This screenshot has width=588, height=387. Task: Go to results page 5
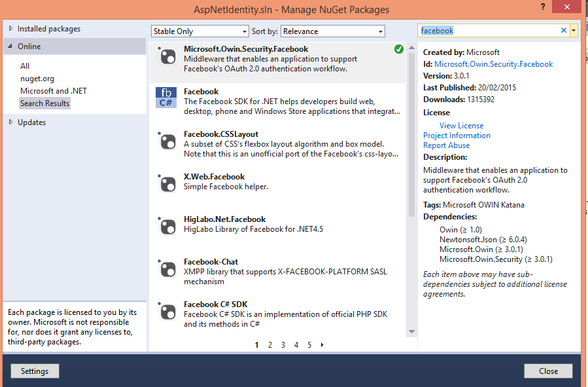coord(309,345)
